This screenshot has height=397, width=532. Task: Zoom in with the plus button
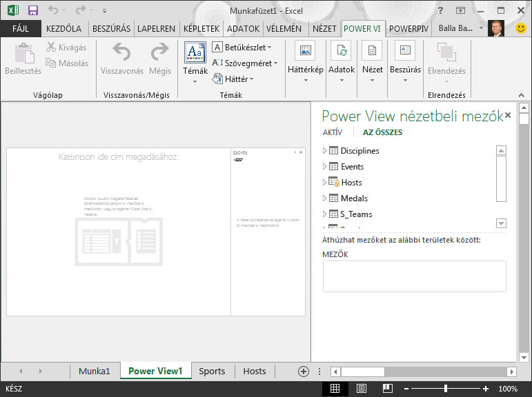click(x=486, y=389)
